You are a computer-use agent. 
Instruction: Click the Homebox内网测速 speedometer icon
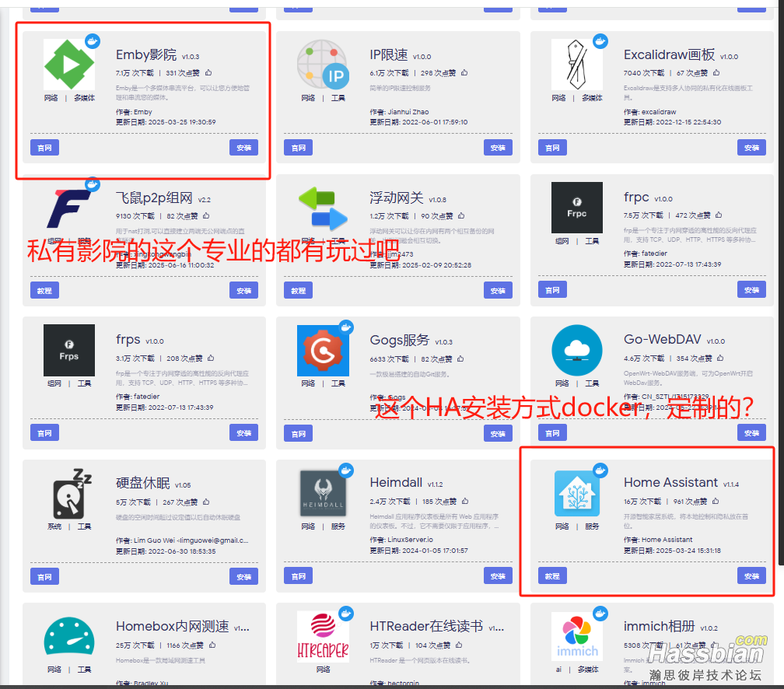pyautogui.click(x=69, y=636)
